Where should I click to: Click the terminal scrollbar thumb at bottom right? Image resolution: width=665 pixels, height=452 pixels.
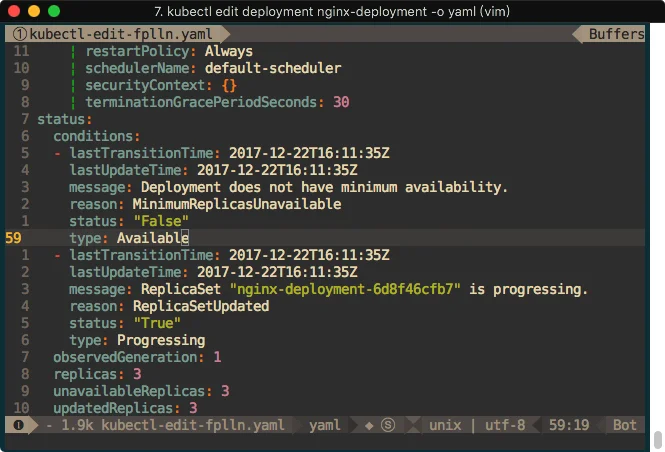point(657,440)
